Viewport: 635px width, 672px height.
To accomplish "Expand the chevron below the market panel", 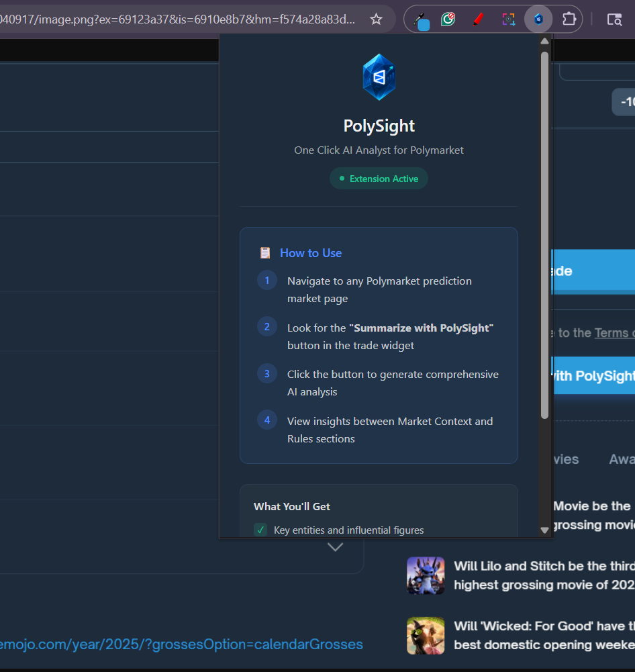I will tap(335, 547).
